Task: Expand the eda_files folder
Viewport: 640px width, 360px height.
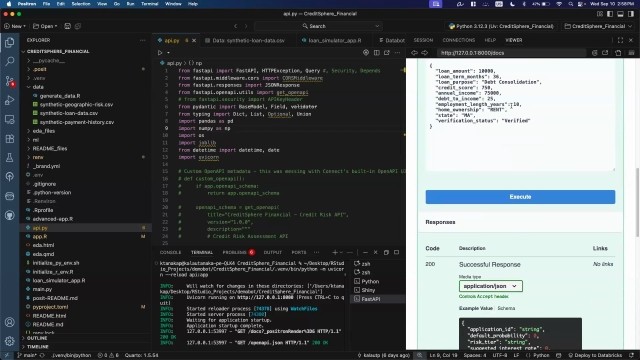Action: [86, 131]
